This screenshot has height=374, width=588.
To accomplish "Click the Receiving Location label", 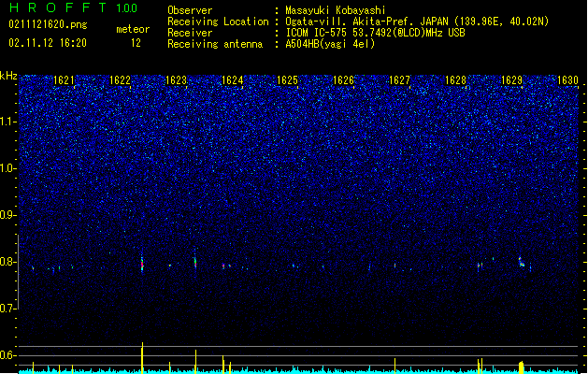I will click(x=218, y=22).
